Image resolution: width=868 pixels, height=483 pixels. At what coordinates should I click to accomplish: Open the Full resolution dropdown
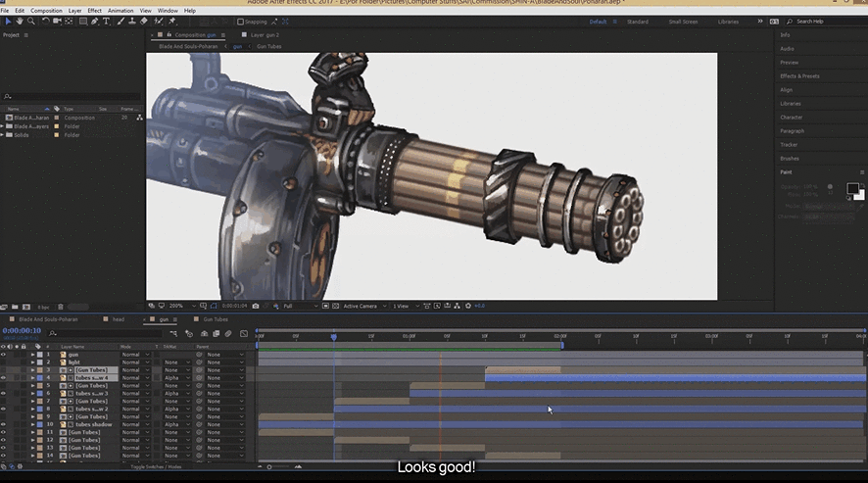(301, 306)
